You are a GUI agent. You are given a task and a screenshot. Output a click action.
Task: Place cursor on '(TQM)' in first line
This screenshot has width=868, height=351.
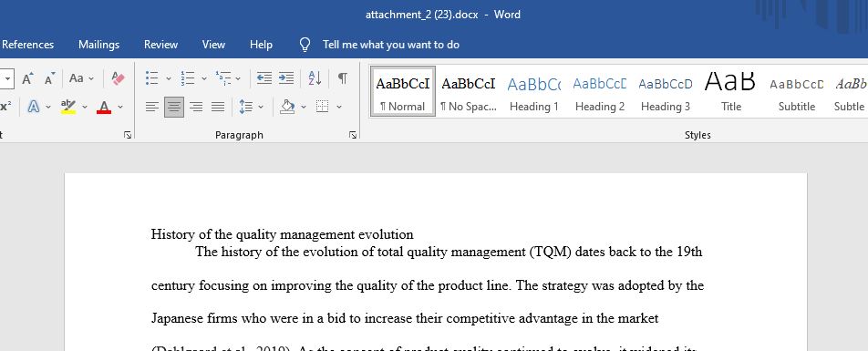tap(551, 253)
